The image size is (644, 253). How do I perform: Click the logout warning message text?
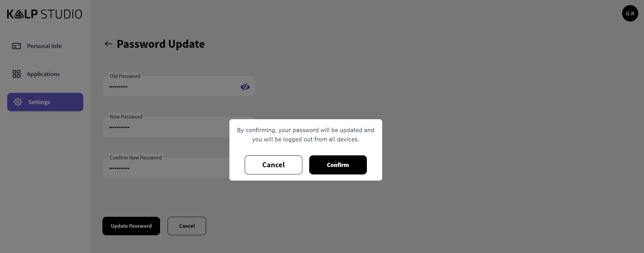pos(305,135)
